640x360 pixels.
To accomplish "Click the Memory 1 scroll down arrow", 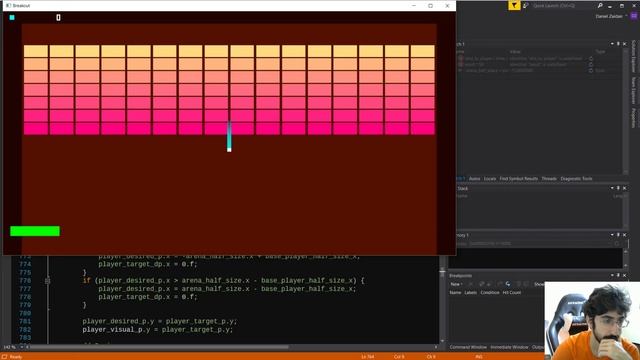I will pos(625,266).
